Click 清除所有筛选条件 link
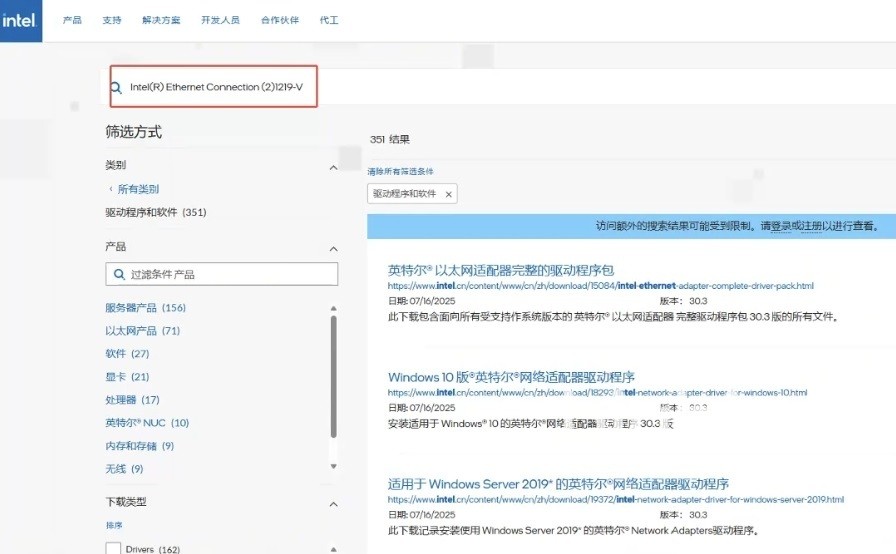The width and height of the screenshot is (896, 554). (x=400, y=171)
